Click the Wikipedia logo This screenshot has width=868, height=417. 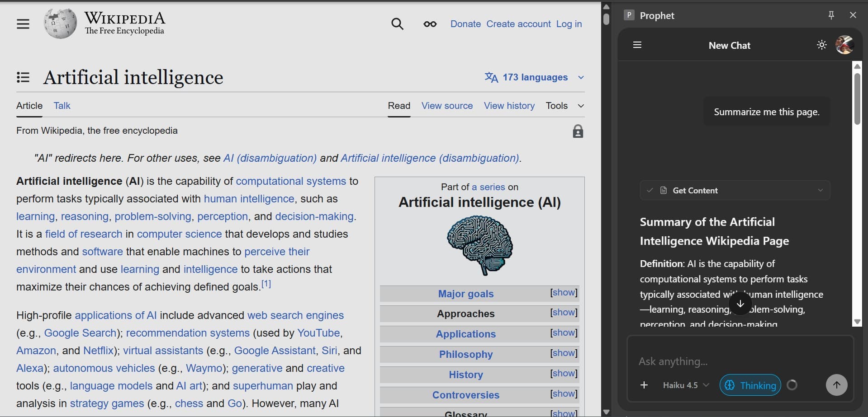(x=60, y=23)
